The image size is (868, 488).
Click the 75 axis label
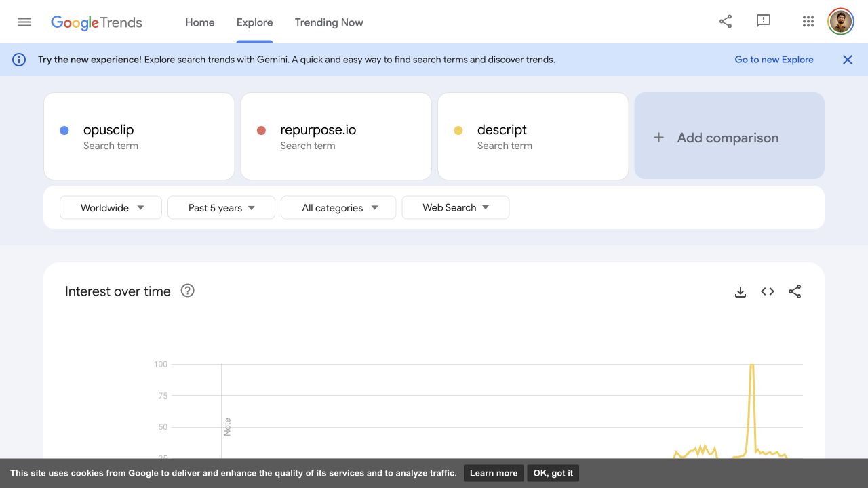163,396
